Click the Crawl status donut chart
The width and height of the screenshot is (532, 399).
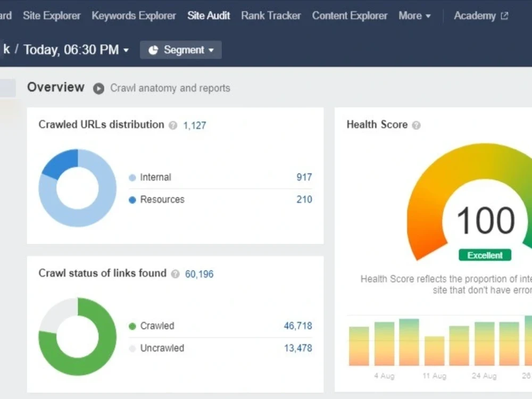(x=77, y=337)
